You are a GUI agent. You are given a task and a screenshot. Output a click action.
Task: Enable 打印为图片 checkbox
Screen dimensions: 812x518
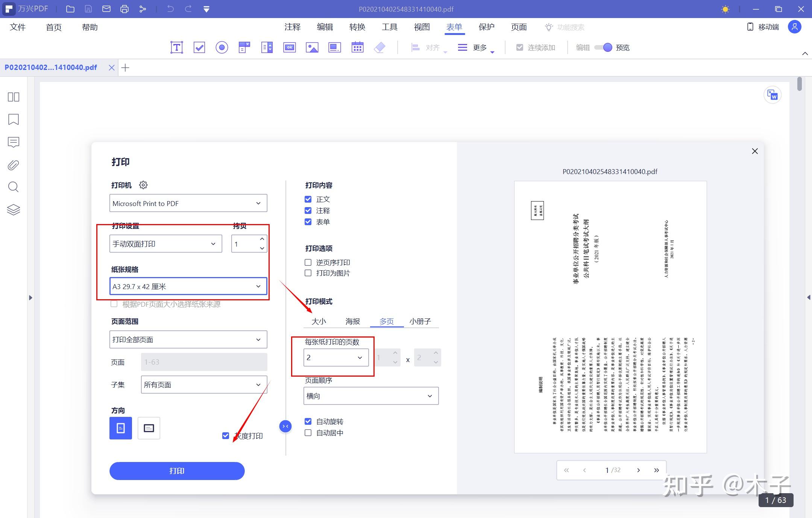tap(308, 273)
